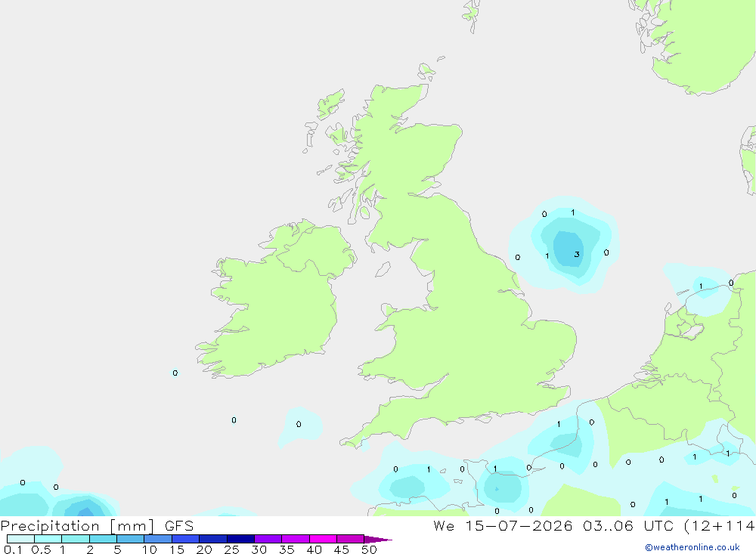Click the 'Precipitation [mm]' title text
Viewport: 756px width, 554px height.
tap(77, 526)
